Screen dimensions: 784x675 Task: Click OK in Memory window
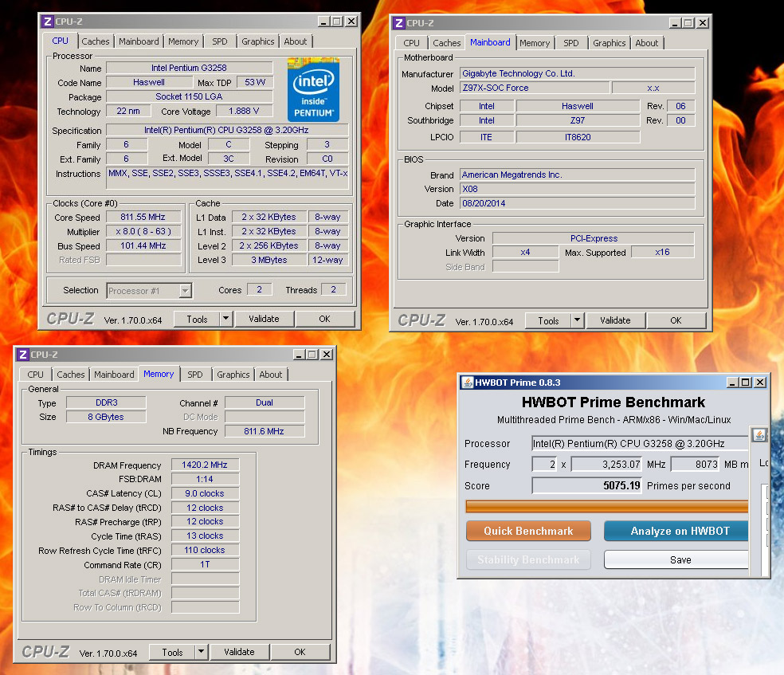tap(300, 652)
